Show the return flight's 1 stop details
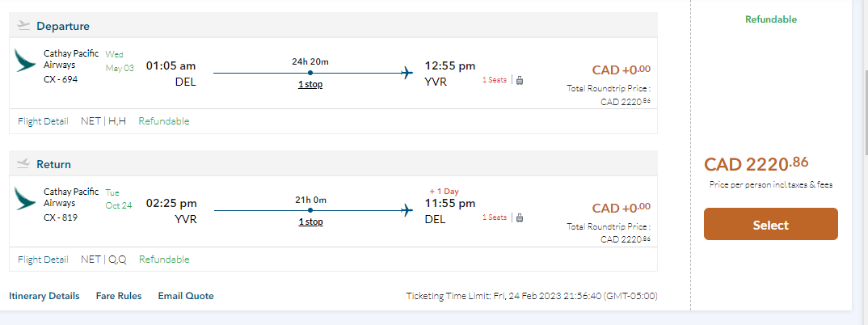This screenshot has width=868, height=325. pos(310,222)
